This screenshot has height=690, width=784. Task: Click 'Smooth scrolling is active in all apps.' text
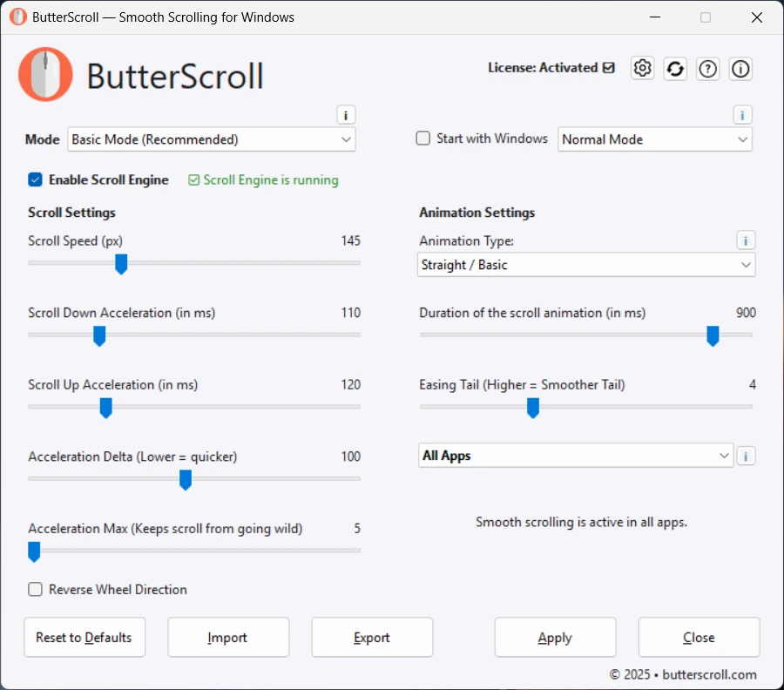(582, 522)
